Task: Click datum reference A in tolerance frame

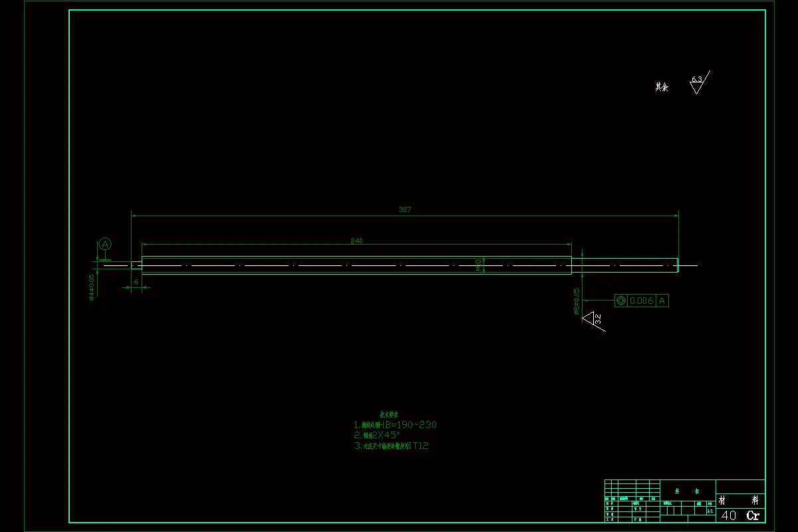Action: point(662,301)
